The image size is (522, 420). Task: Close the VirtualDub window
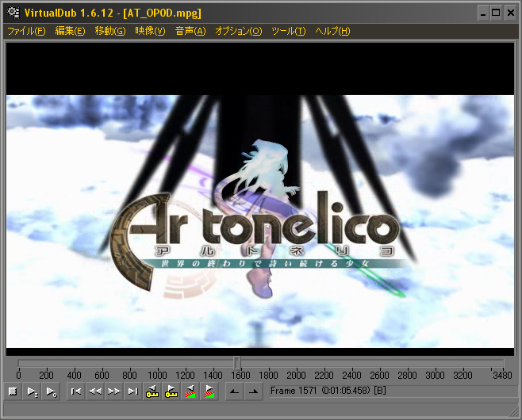point(511,13)
